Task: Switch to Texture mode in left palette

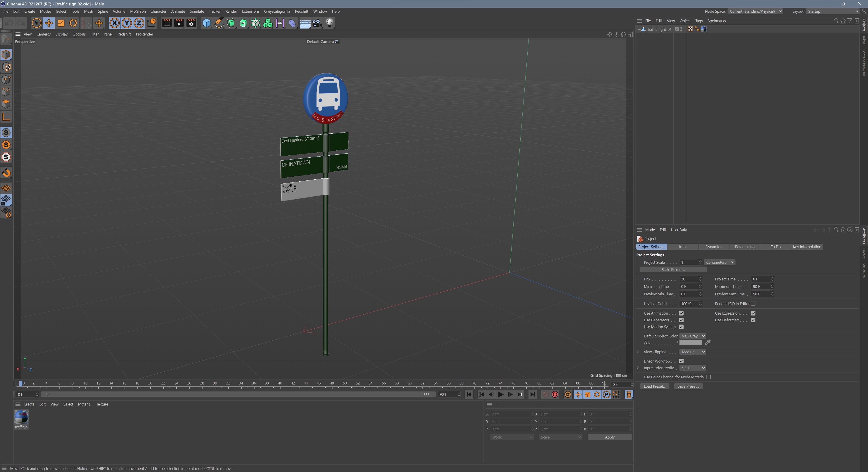Action: 6,67
